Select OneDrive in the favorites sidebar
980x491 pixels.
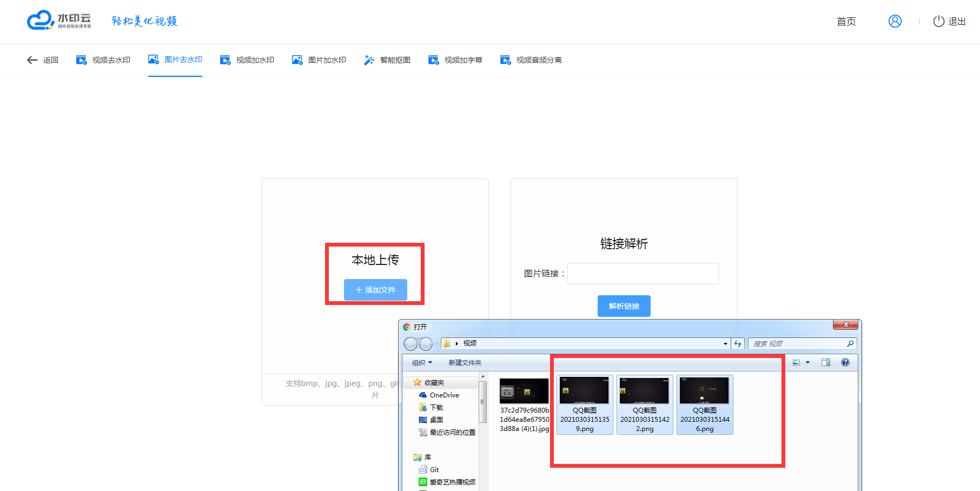pyautogui.click(x=444, y=395)
